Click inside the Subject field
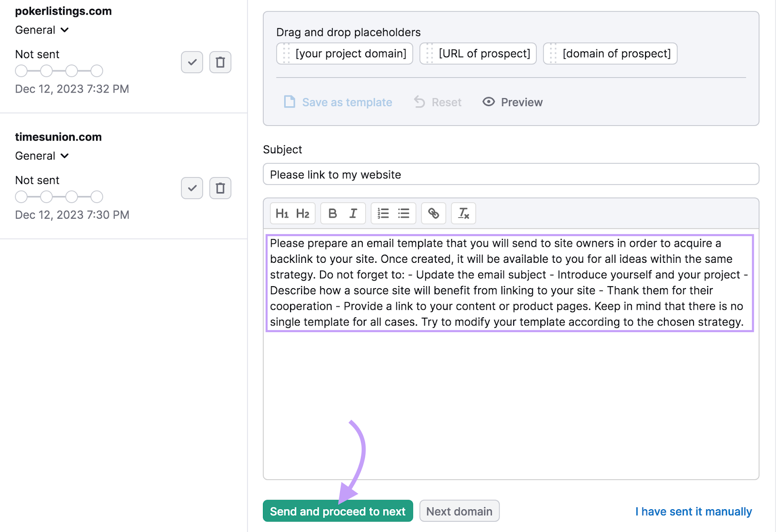Screen dimensions: 776x532 tap(509, 174)
